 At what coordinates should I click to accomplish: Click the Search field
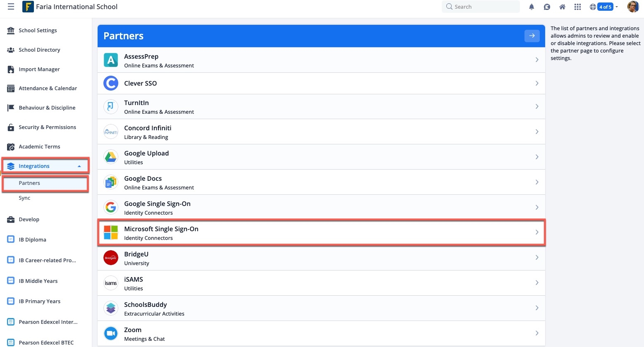coord(481,7)
